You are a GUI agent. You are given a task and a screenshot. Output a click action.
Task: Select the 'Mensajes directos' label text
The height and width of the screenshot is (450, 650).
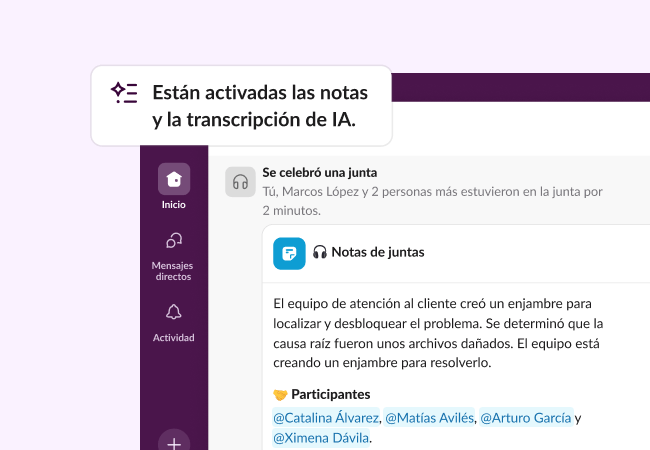(x=173, y=271)
